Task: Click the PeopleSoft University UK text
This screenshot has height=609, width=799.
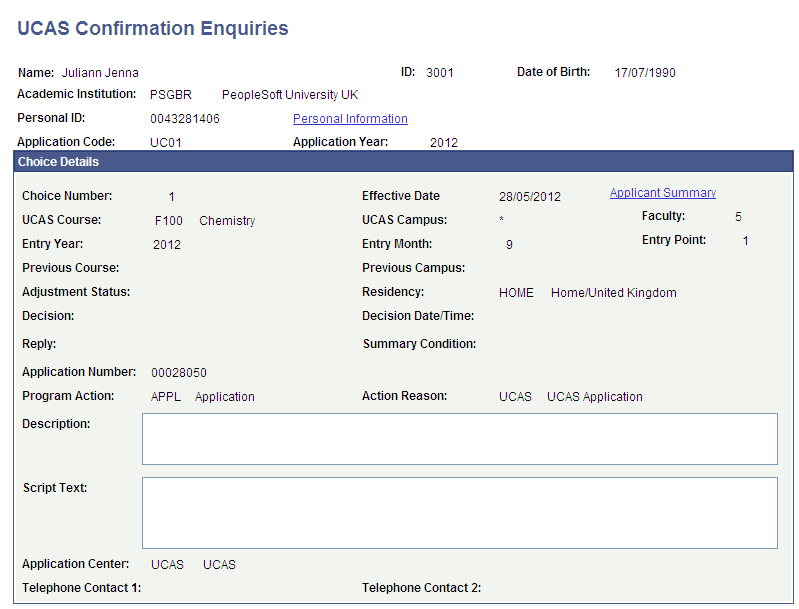Action: click(x=290, y=95)
